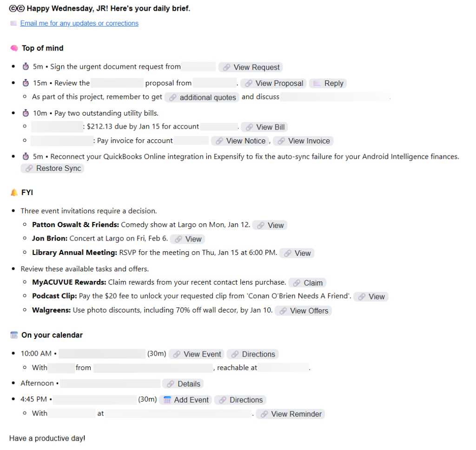The height and width of the screenshot is (450, 476).
Task: View the podcast clip from Conan O'Brien
Action: pos(370,296)
